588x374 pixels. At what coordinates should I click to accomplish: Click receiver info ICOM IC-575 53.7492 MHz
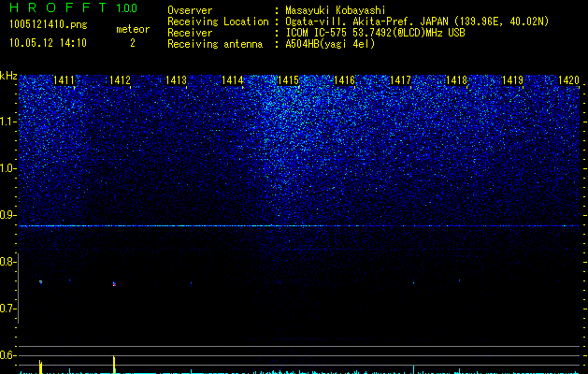pyautogui.click(x=375, y=33)
